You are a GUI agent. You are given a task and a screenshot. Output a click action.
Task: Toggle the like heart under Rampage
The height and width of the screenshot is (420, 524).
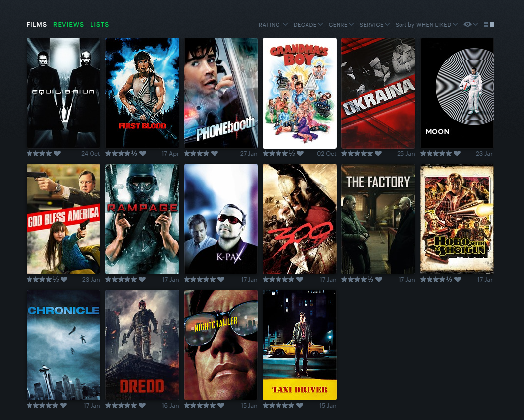pos(142,280)
